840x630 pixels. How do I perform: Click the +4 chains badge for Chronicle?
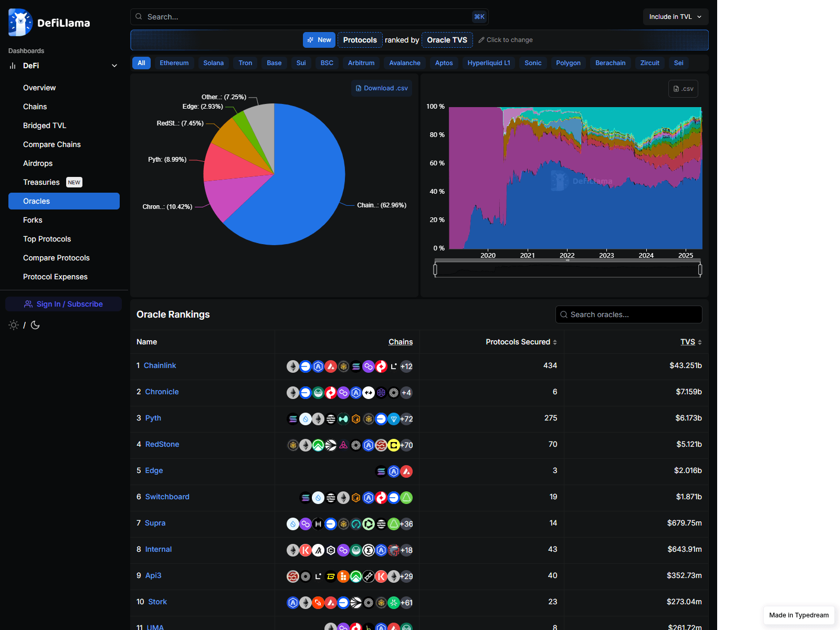click(x=406, y=393)
